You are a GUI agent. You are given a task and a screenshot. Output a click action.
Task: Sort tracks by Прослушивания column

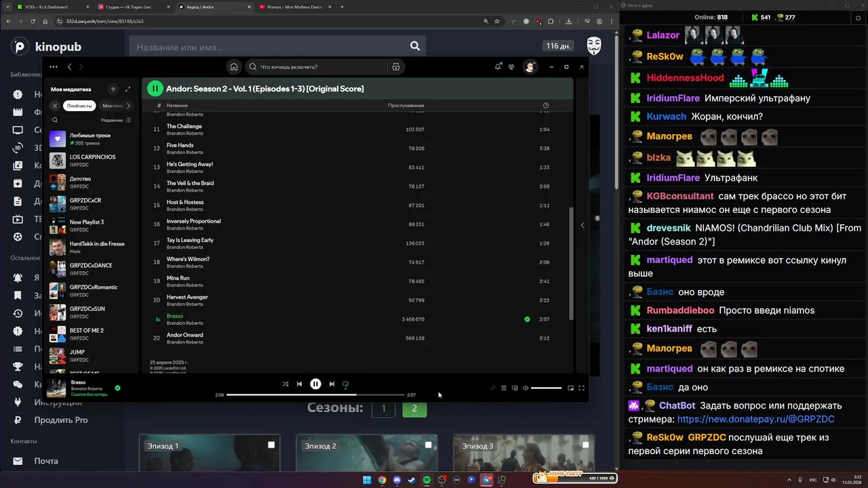click(406, 106)
